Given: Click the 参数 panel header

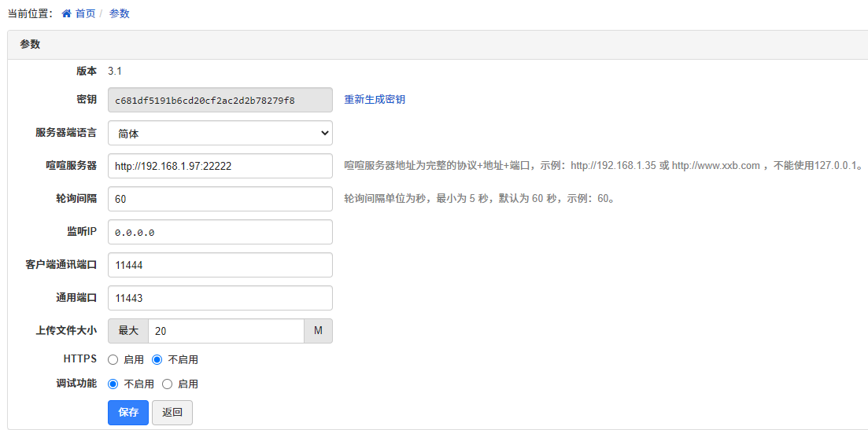Looking at the screenshot, I should click(x=30, y=45).
